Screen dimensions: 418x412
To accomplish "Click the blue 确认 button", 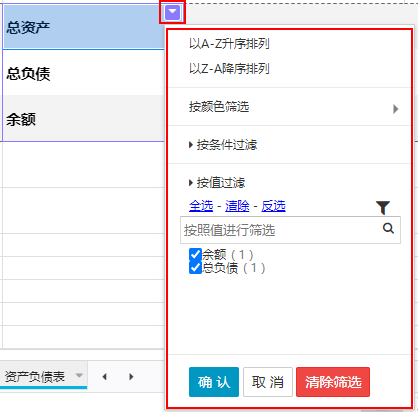I will pos(214,382).
